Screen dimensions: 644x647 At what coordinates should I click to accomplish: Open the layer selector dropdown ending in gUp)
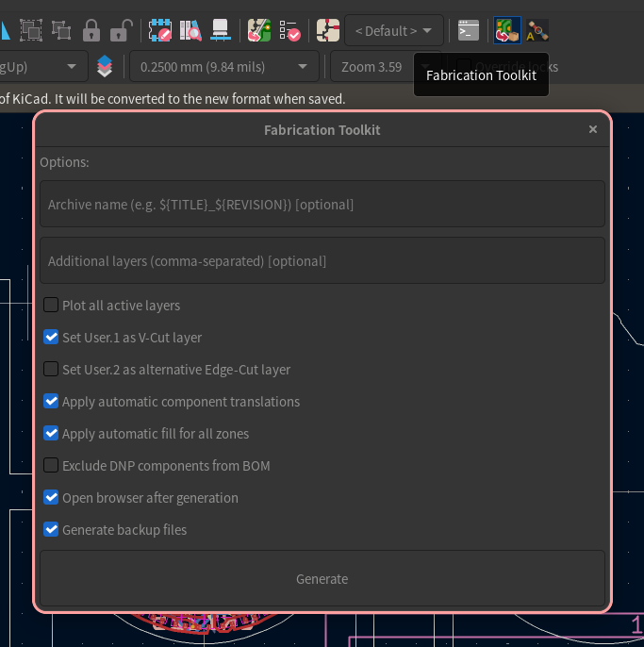point(43,66)
